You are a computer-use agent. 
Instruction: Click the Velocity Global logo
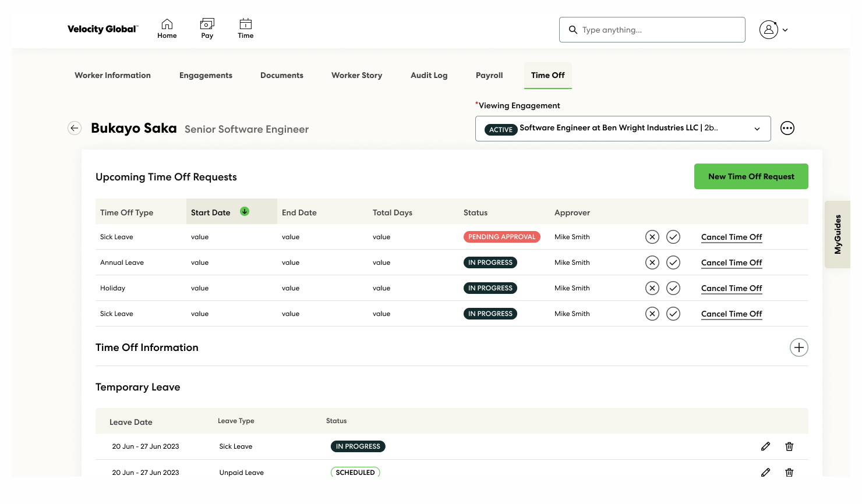pos(103,29)
